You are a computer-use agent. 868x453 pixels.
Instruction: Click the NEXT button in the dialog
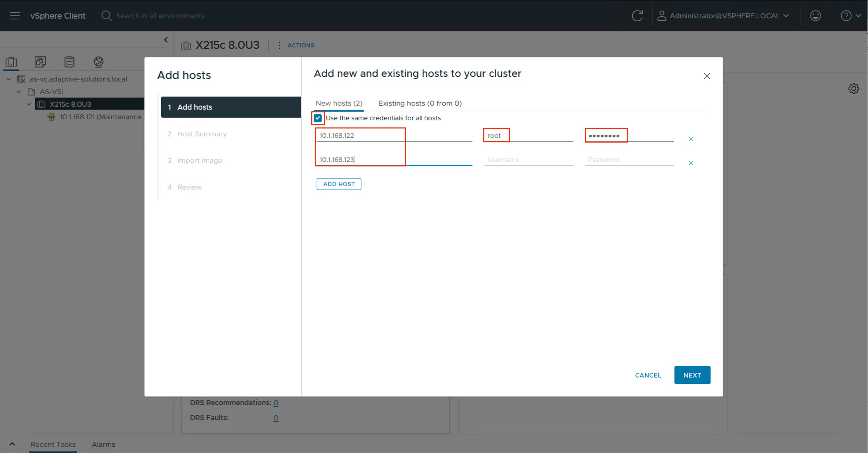click(692, 375)
